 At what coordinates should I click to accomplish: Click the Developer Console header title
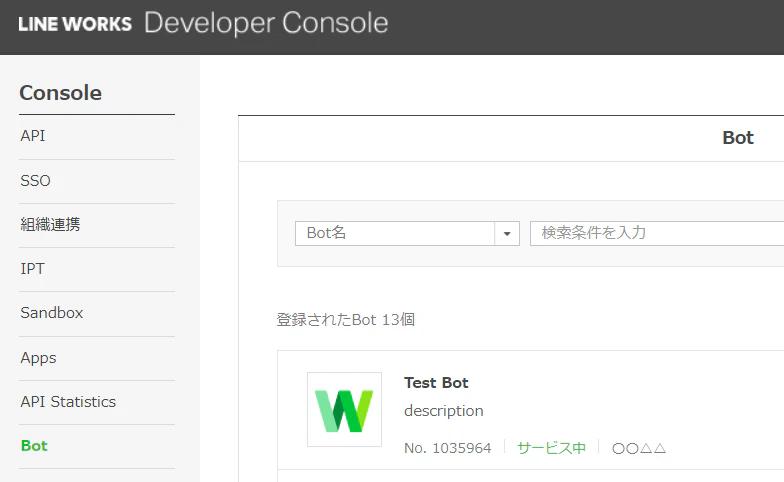click(266, 24)
